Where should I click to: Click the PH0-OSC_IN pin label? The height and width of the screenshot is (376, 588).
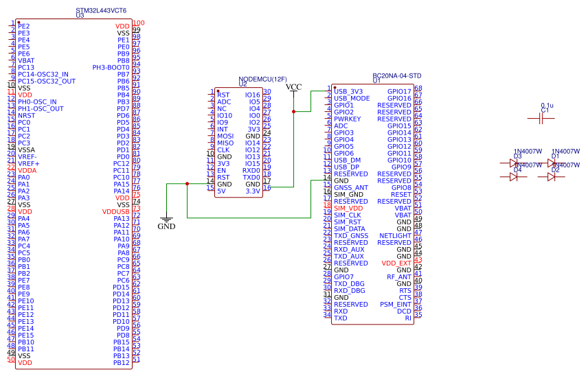(37, 102)
